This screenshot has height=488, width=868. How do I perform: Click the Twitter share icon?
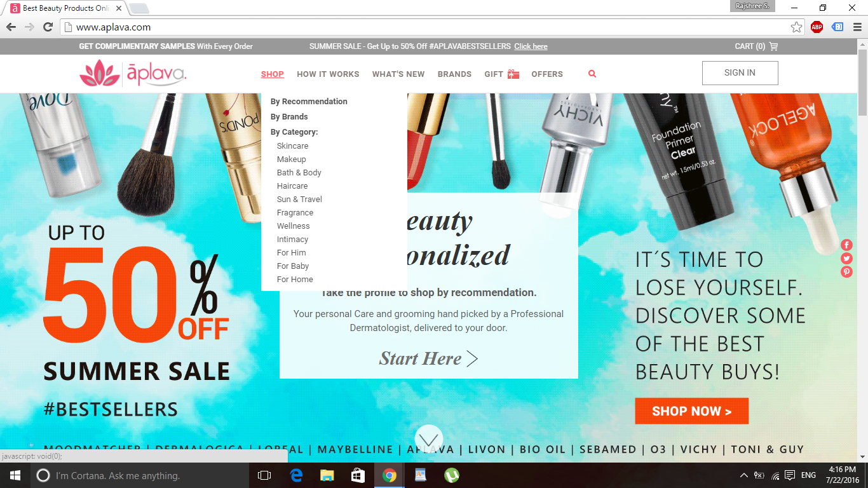846,259
